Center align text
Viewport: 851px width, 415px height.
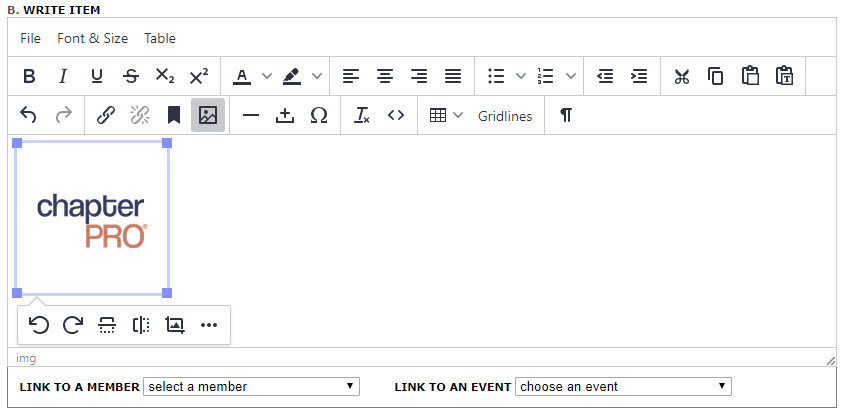pyautogui.click(x=385, y=76)
